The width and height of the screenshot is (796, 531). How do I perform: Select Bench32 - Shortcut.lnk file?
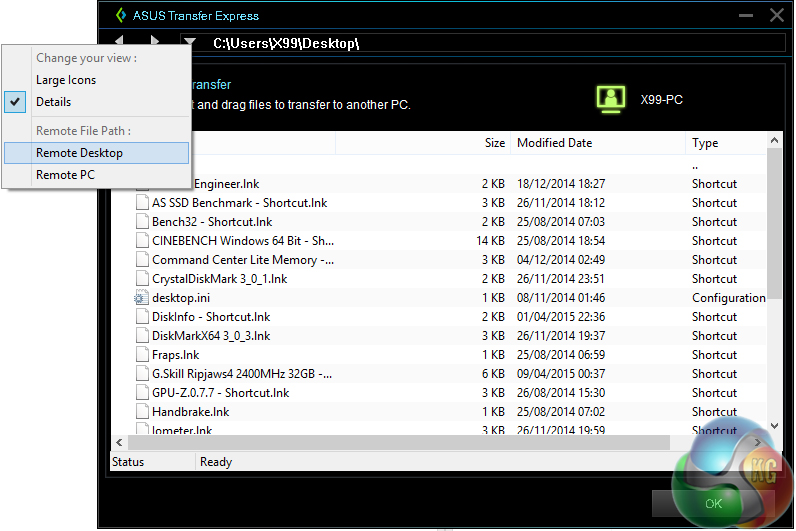tap(212, 222)
